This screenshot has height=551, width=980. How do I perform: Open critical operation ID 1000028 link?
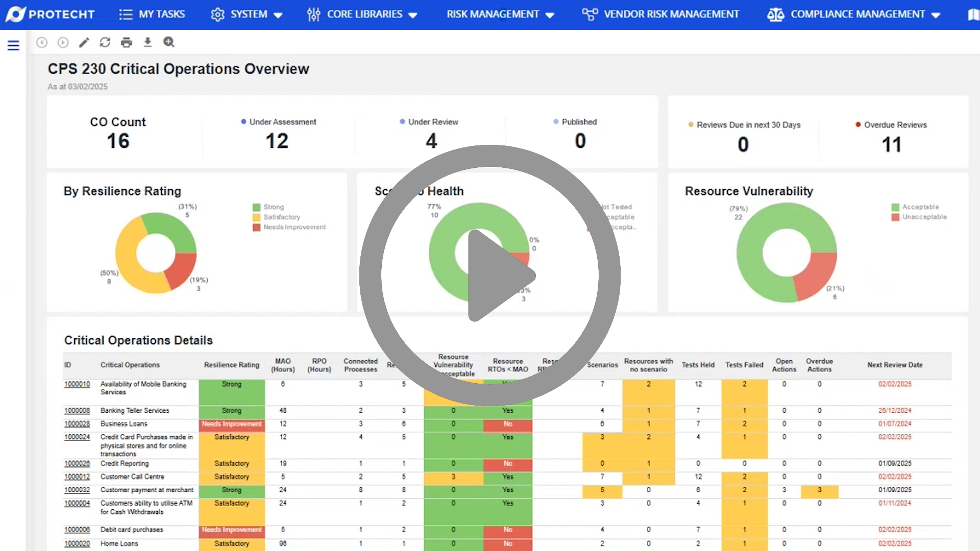pyautogui.click(x=77, y=424)
